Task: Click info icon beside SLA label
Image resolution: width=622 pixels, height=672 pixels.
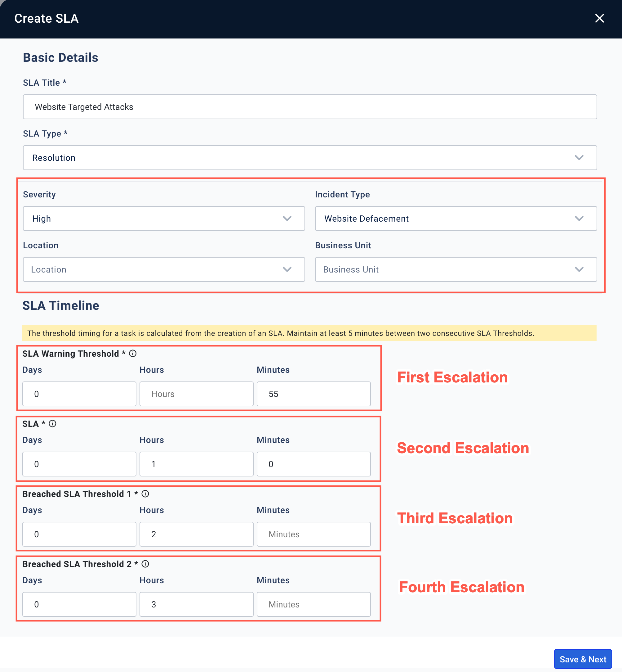Action: pyautogui.click(x=52, y=423)
